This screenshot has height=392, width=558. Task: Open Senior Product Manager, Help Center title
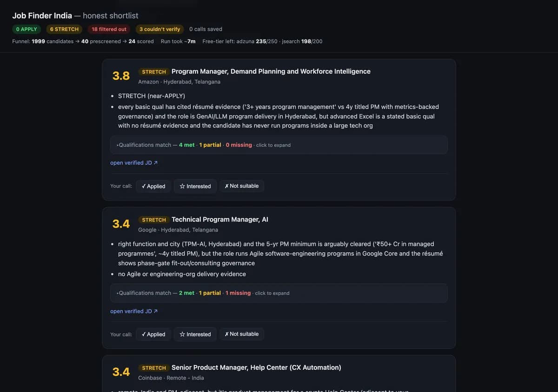256,368
